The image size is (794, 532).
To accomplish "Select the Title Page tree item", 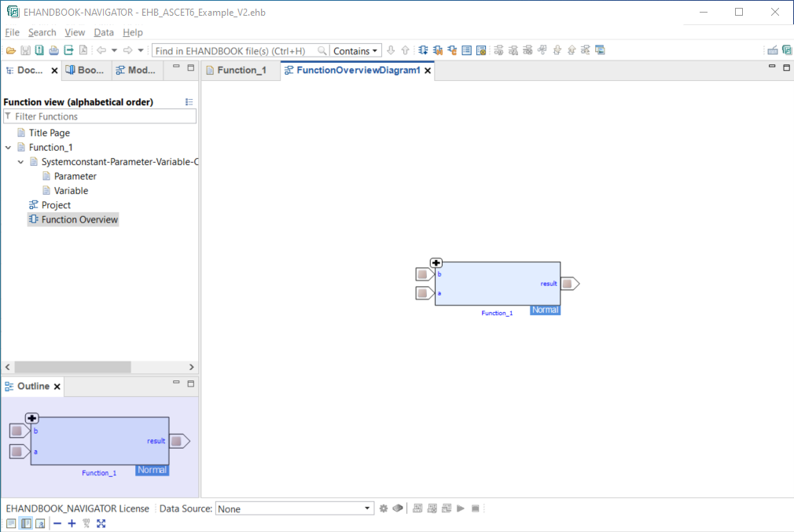I will coord(49,133).
